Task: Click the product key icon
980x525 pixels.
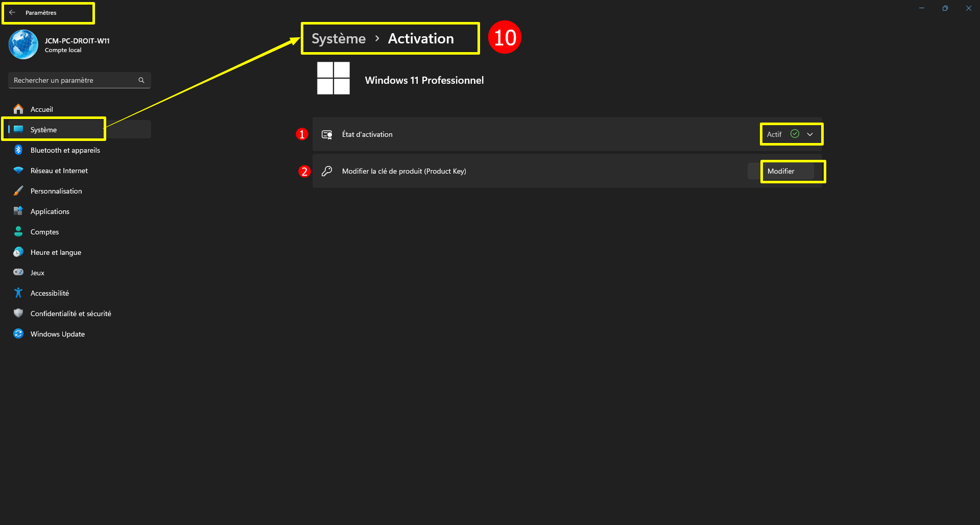Action: 327,171
